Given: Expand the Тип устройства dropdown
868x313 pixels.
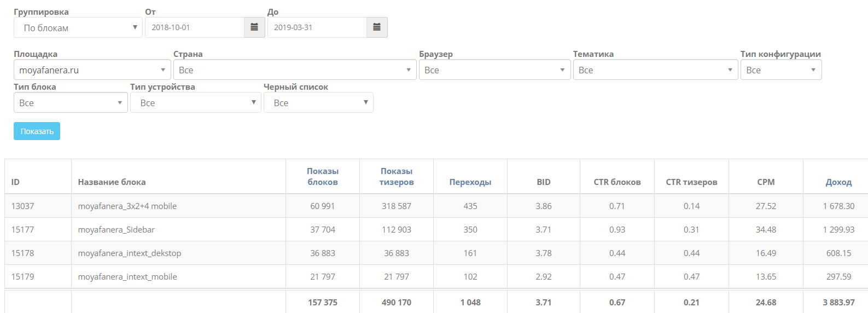Looking at the screenshot, I should click(196, 103).
